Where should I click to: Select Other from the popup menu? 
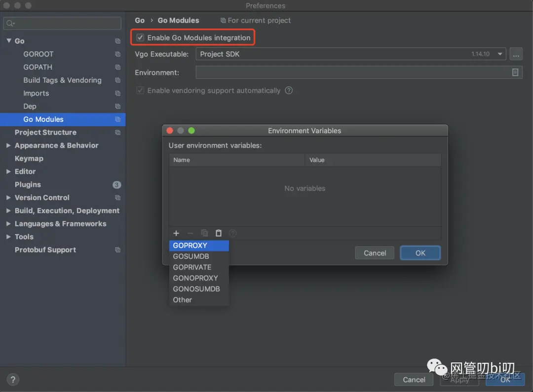pos(199,300)
